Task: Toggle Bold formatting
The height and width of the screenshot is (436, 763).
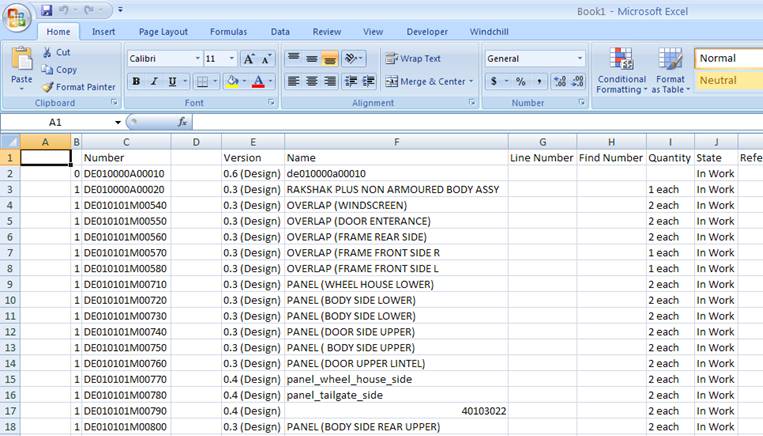Action: [x=136, y=81]
